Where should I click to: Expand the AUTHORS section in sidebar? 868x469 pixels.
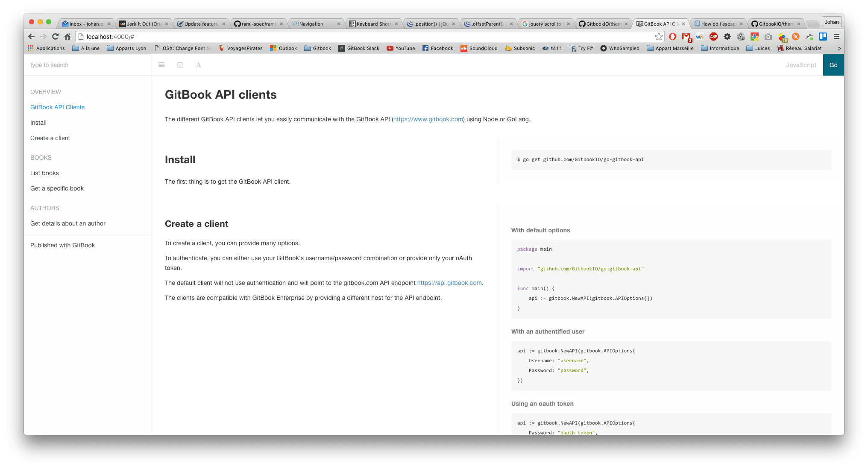pos(45,208)
